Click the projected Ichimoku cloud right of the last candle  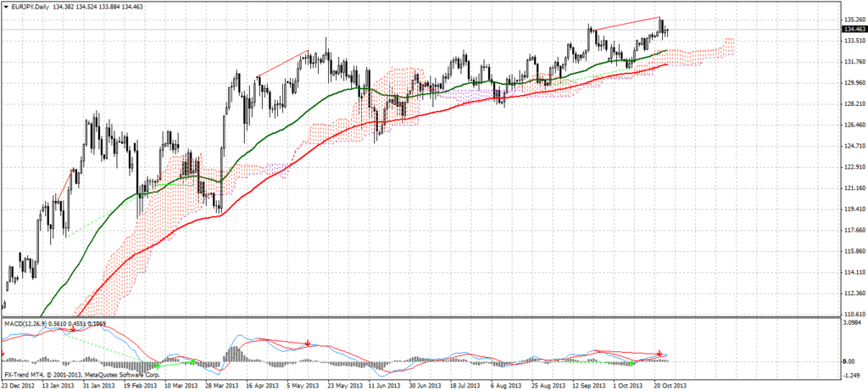click(708, 51)
